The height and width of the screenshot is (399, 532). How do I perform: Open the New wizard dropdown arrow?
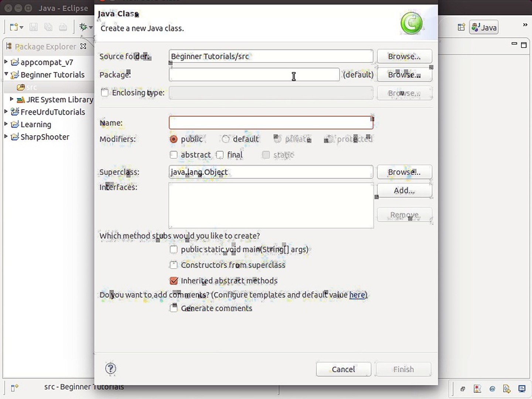pyautogui.click(x=21, y=27)
